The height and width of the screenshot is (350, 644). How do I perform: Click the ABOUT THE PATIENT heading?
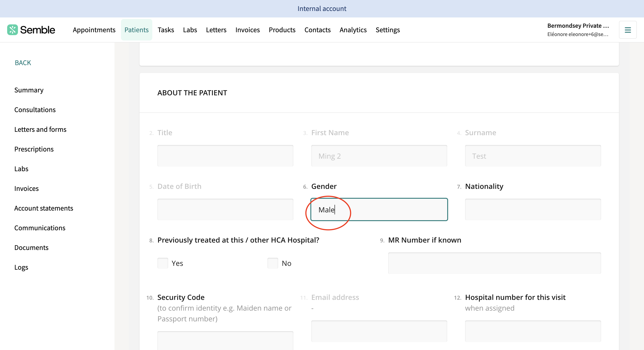coord(192,93)
